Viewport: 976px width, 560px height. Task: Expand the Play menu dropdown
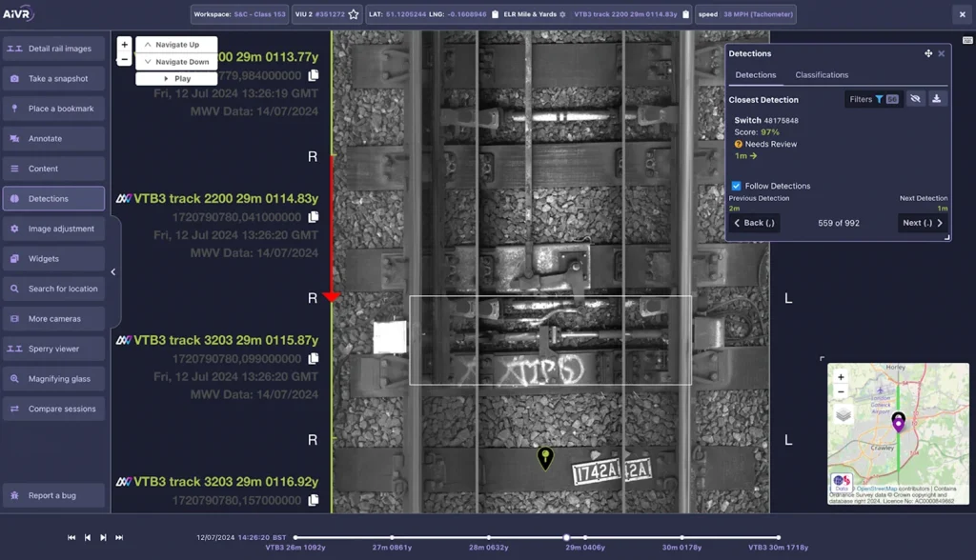(x=176, y=77)
